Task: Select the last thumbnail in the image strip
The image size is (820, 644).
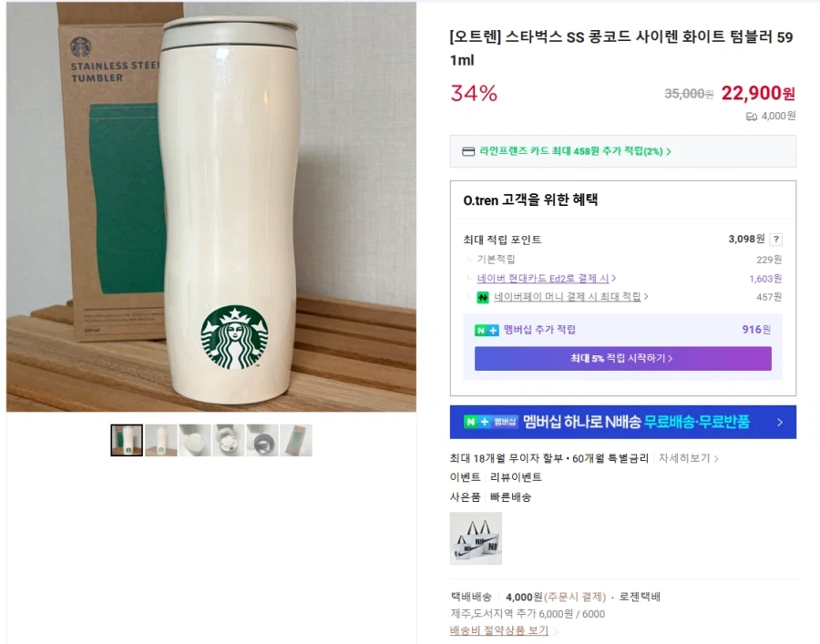Action: (295, 440)
